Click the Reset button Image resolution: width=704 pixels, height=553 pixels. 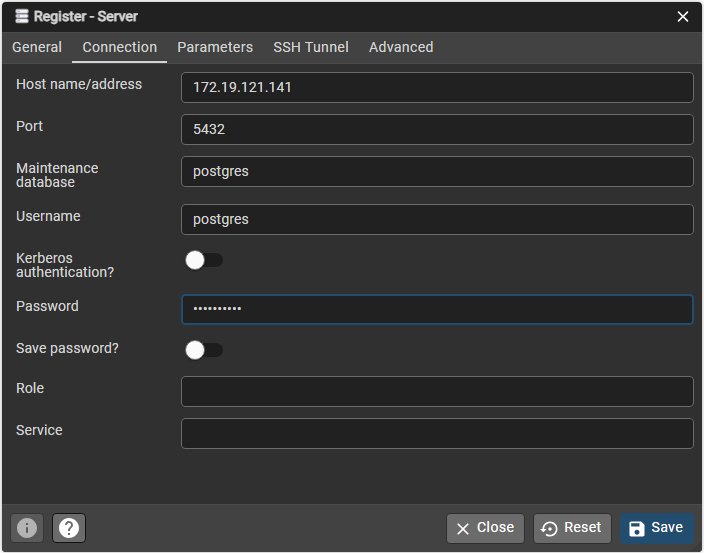(572, 528)
